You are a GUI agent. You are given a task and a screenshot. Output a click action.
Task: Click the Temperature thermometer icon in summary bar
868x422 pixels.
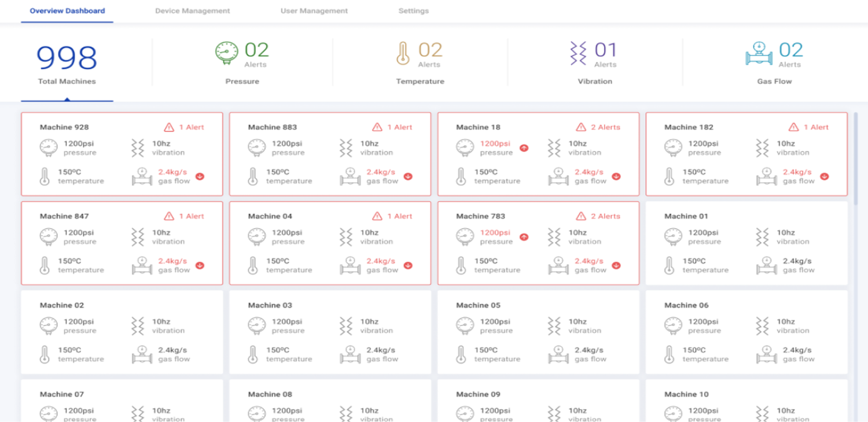403,53
